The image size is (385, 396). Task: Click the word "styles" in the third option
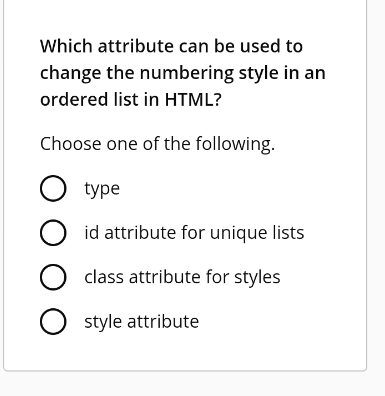pos(257,278)
